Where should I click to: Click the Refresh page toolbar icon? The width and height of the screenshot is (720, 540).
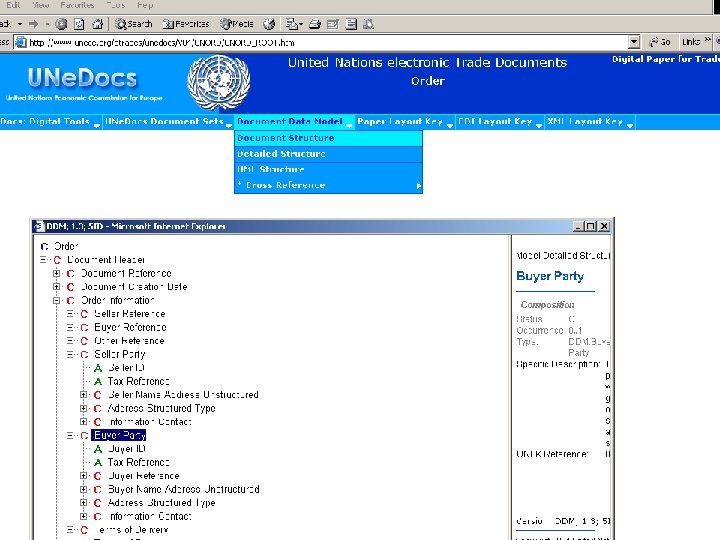coord(79,24)
